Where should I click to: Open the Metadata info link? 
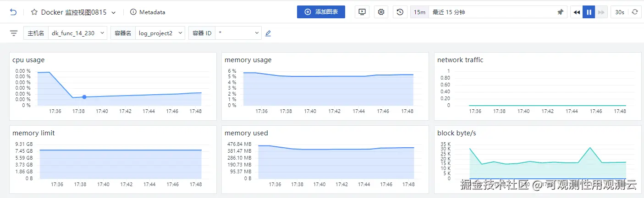tap(148, 12)
